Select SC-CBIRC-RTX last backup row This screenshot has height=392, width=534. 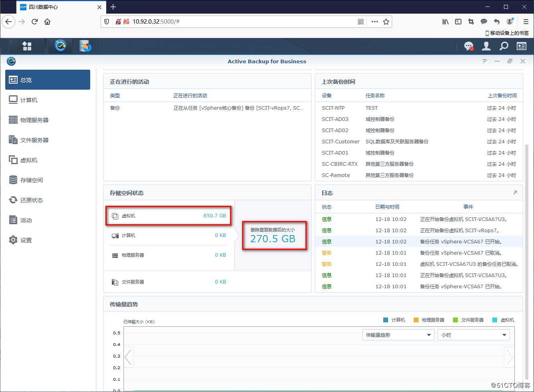[x=419, y=164]
